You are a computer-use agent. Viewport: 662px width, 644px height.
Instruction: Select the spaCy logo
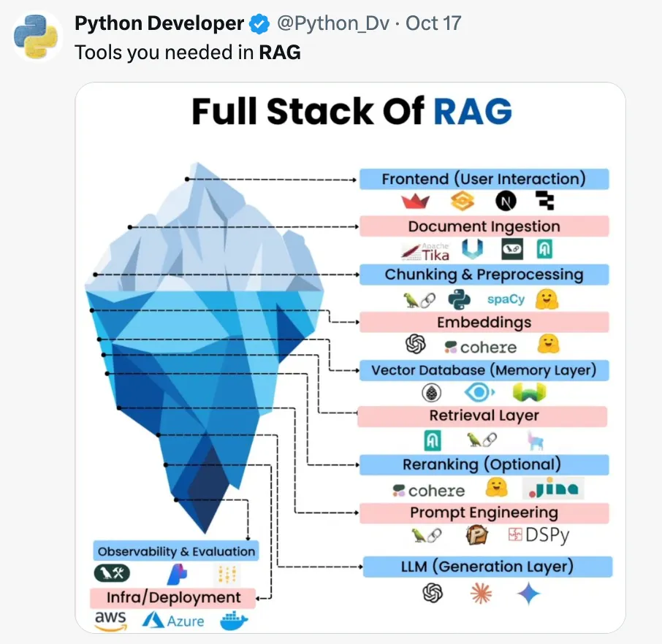(506, 299)
